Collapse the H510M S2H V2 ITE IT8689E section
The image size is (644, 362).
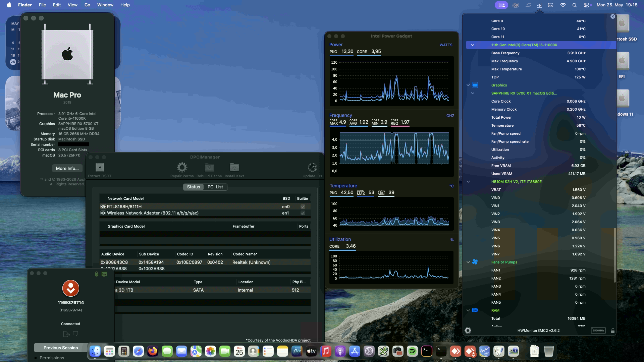[x=468, y=182]
